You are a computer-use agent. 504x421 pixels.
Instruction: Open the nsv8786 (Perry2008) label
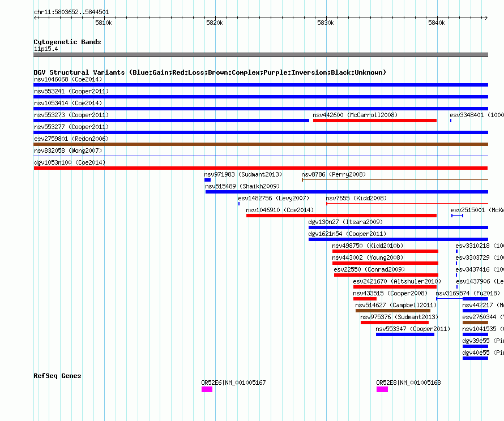tap(334, 174)
